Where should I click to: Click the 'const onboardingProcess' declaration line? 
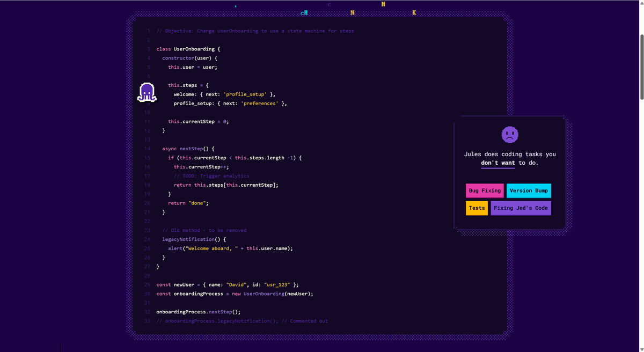click(x=235, y=294)
